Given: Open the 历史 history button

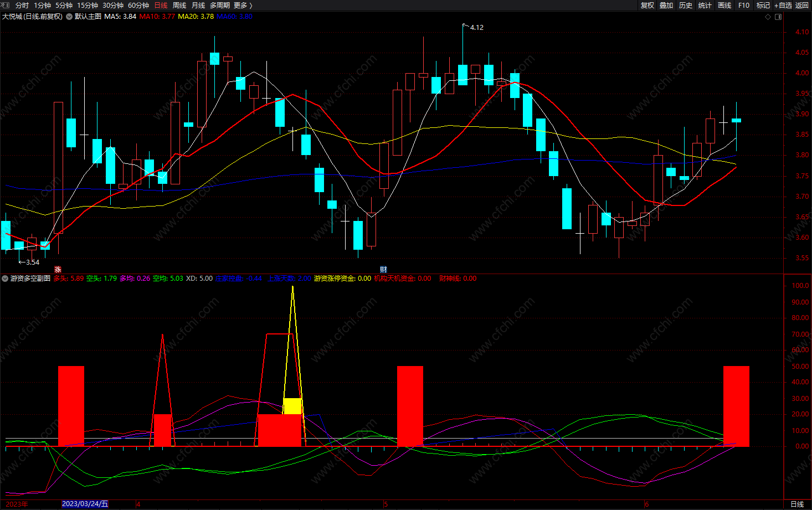Looking at the screenshot, I should (686, 5).
